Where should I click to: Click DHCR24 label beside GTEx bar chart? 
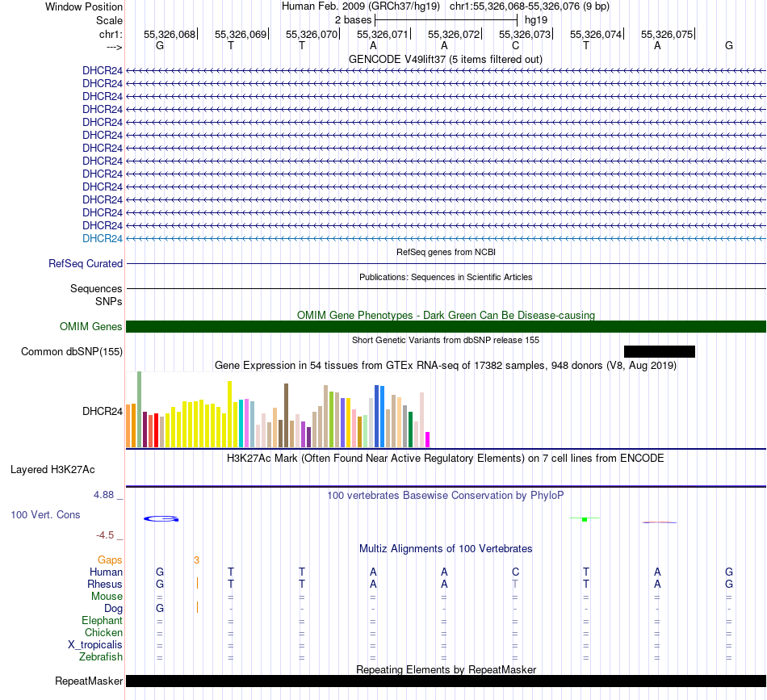click(x=103, y=412)
